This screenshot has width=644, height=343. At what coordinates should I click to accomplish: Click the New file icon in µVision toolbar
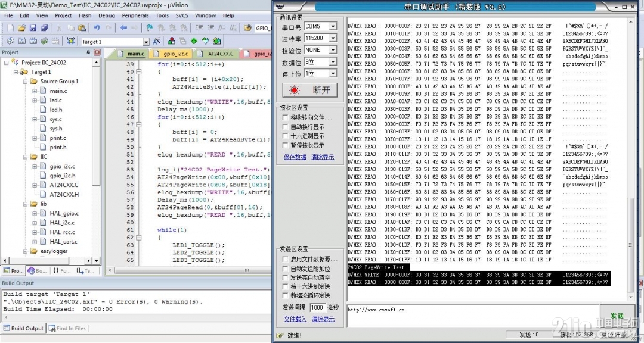(x=11, y=28)
